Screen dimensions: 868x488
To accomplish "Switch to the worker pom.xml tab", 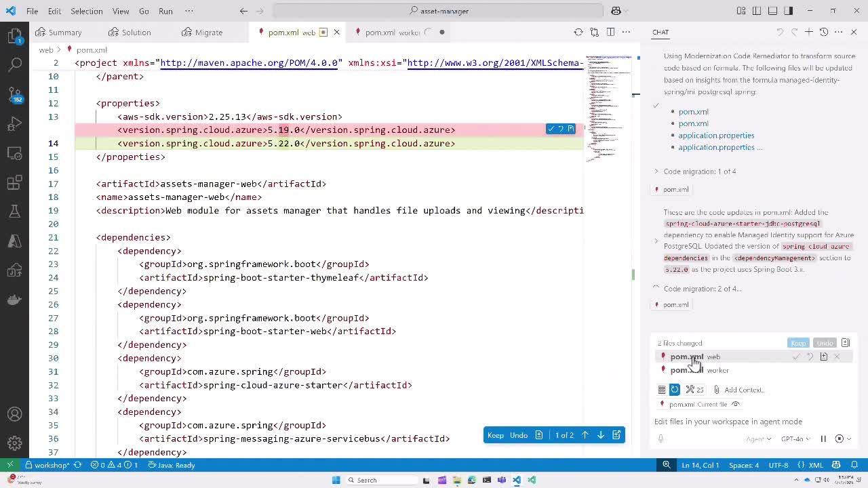I will [x=387, y=32].
